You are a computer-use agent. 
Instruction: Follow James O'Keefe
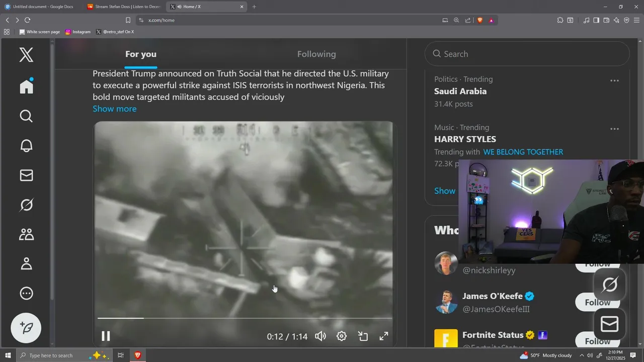tap(598, 302)
